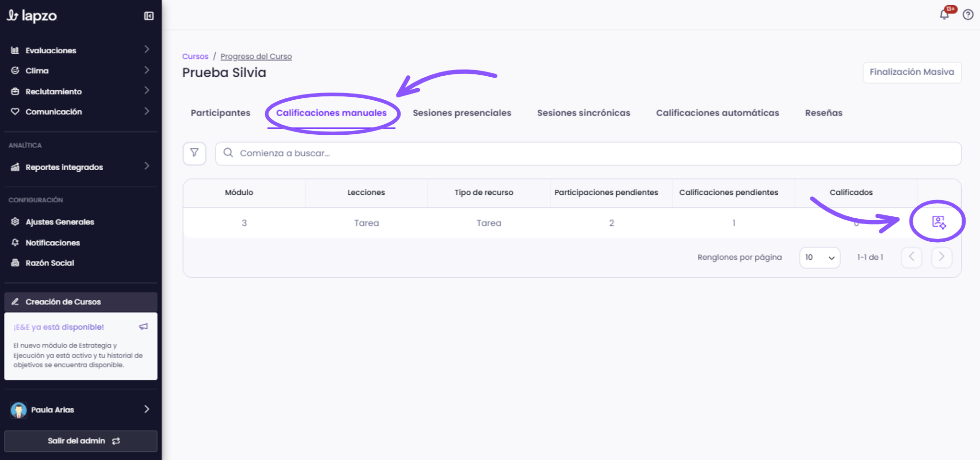Viewport: 980px width, 460px height.
Task: Go to the Calificaciones automáticas tab
Action: [x=717, y=113]
